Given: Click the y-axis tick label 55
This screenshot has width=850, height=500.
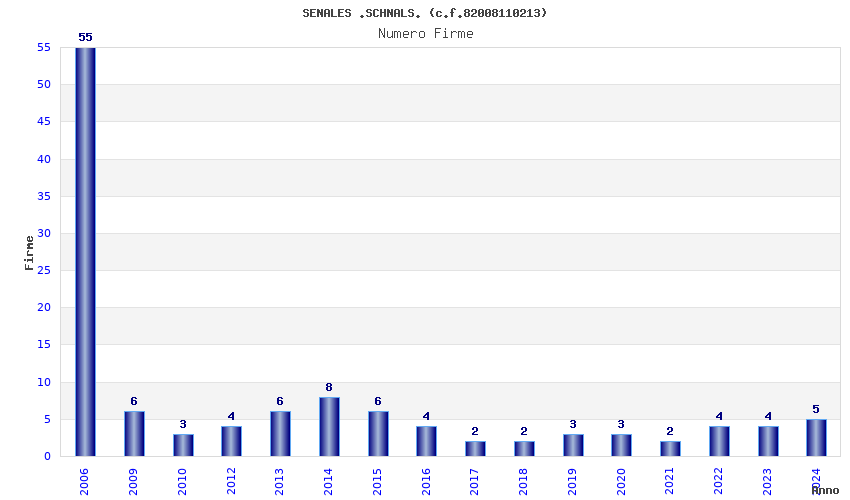Looking at the screenshot, I should click(x=44, y=48).
